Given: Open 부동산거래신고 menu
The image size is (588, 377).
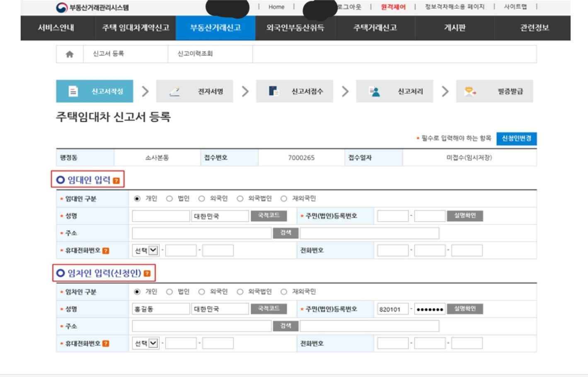Looking at the screenshot, I should pyautogui.click(x=215, y=28).
